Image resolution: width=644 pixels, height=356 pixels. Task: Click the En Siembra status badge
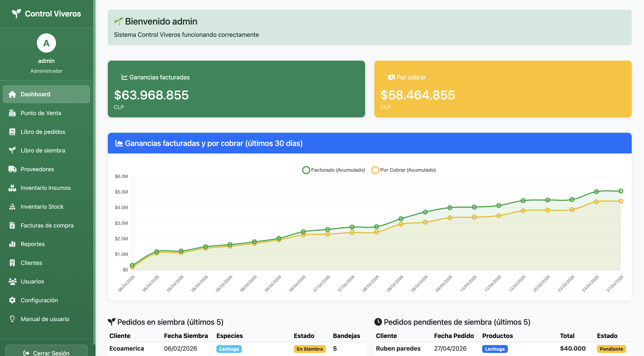[310, 349]
